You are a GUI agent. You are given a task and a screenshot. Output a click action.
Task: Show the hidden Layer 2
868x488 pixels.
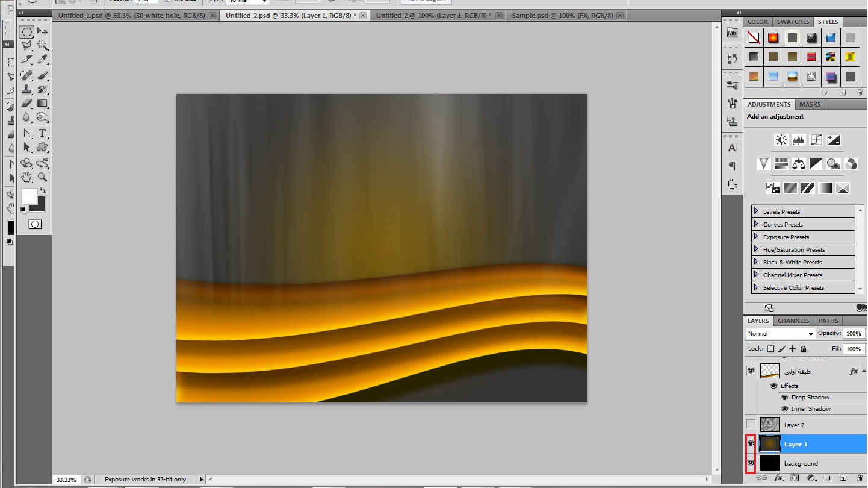(751, 424)
